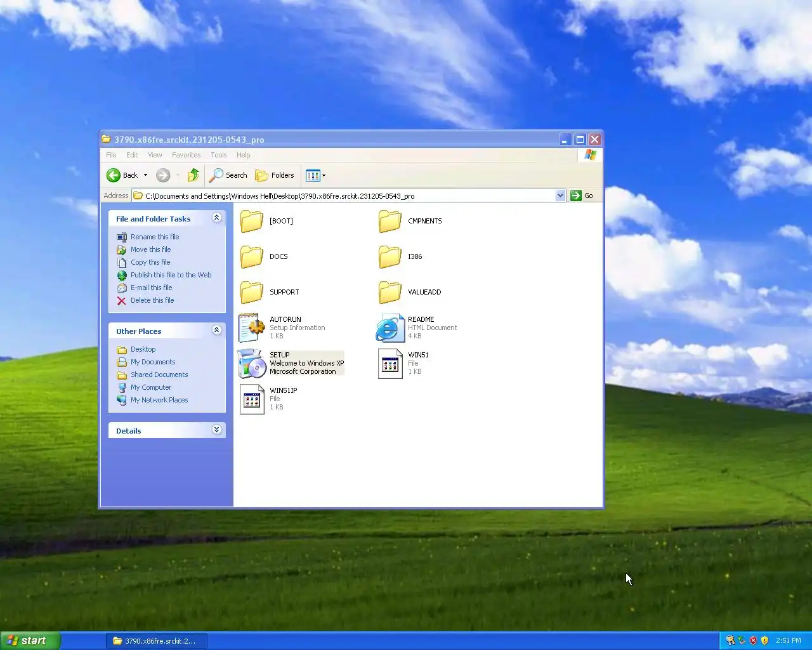Screen dimensions: 812x650
Task: Click the yellow security shield tray icon
Action: point(764,640)
